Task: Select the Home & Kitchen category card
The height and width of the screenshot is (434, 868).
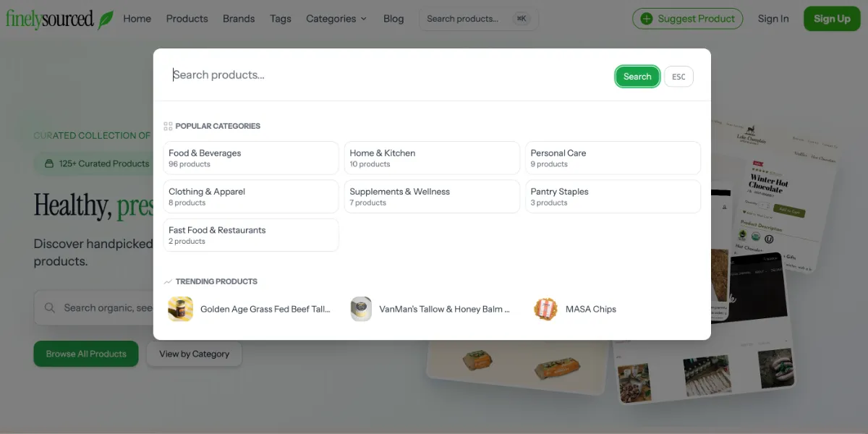Action: pyautogui.click(x=432, y=158)
